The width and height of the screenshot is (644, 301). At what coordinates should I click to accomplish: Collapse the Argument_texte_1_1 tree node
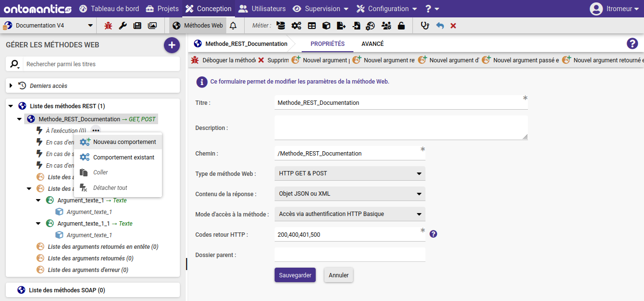click(x=38, y=224)
